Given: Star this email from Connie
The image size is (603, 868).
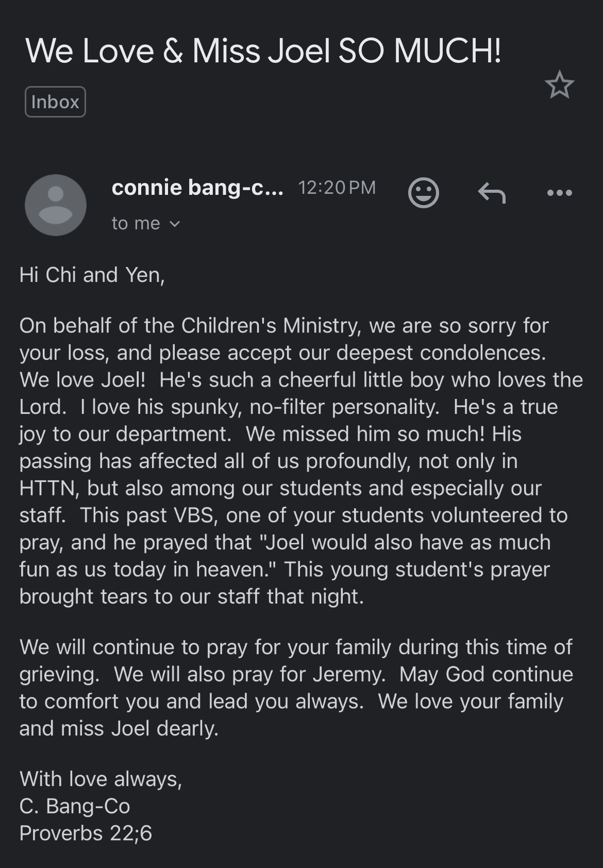Looking at the screenshot, I should [559, 86].
